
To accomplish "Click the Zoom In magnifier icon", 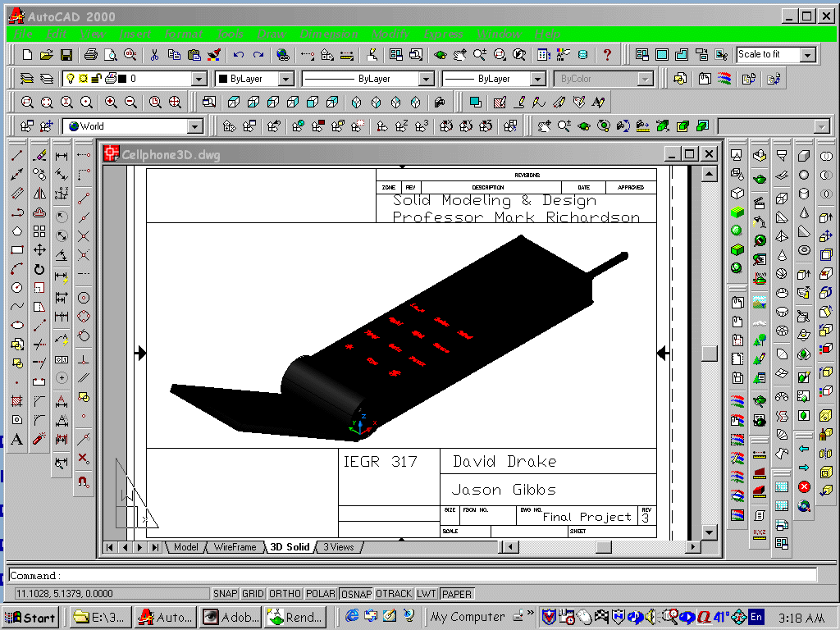I will tap(111, 102).
